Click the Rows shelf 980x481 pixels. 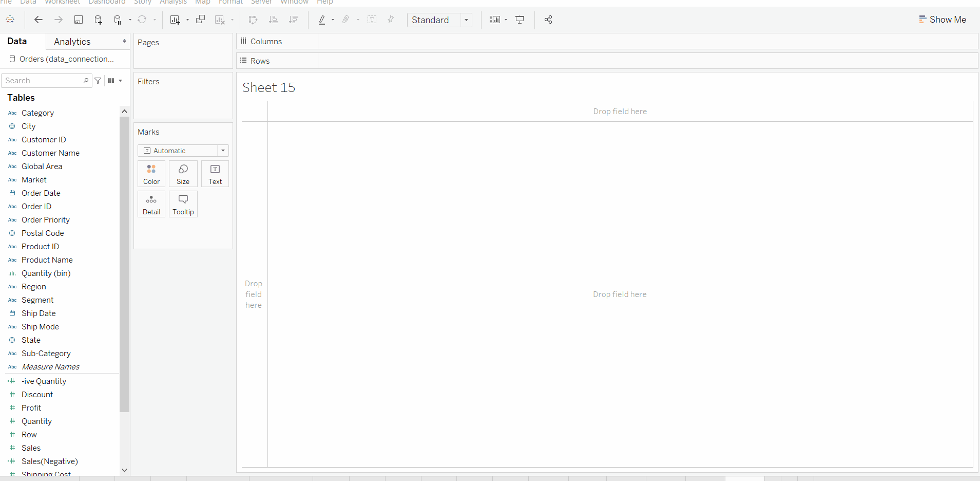pos(607,61)
